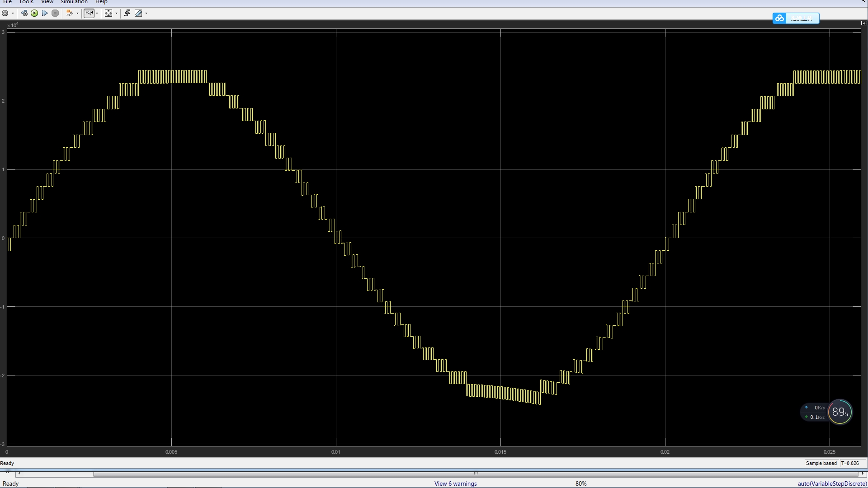Toggle the Zoom X tool
Image resolution: width=868 pixels, height=488 pixels.
(89, 13)
